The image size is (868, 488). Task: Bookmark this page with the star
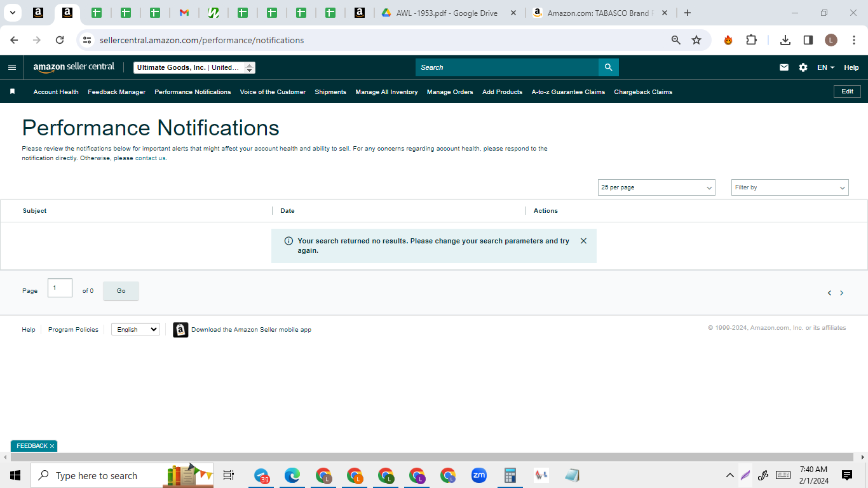tap(696, 40)
